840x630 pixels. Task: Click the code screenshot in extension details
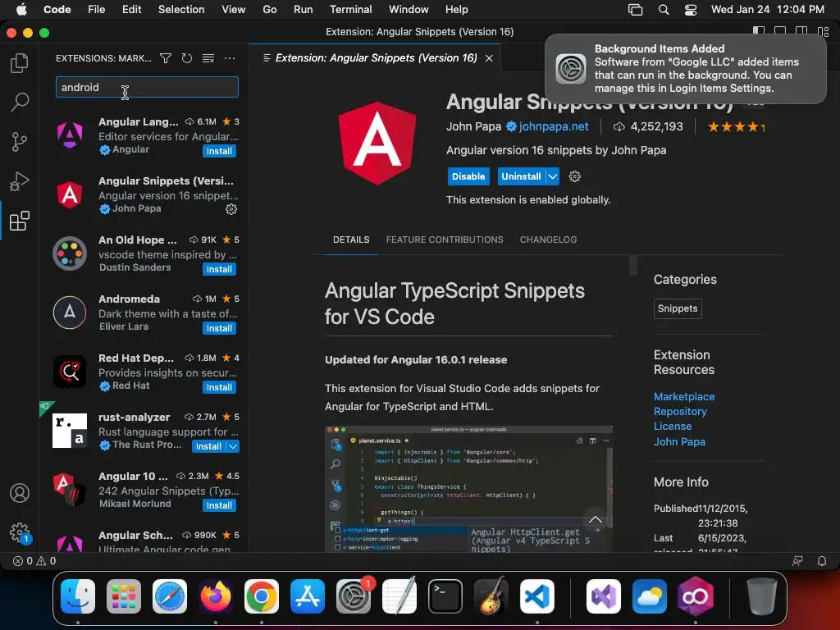pyautogui.click(x=468, y=489)
